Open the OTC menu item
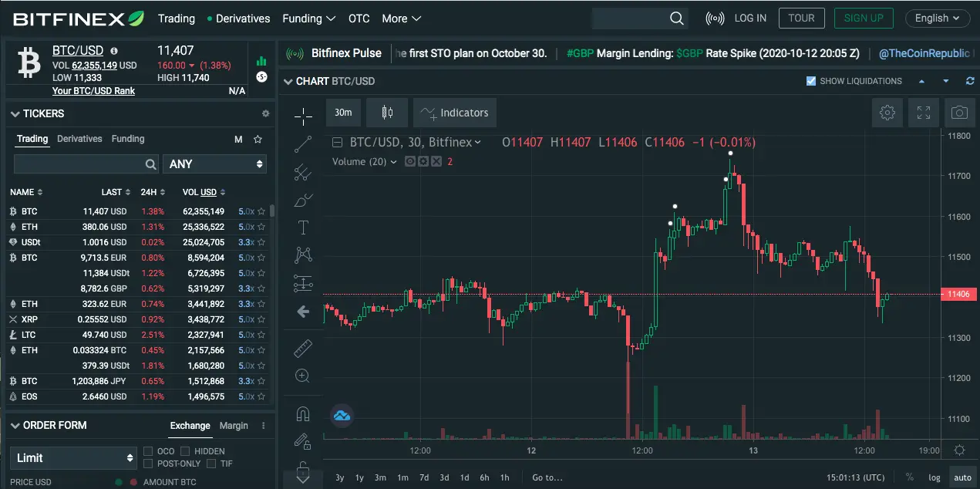This screenshot has width=980, height=489. (x=359, y=19)
